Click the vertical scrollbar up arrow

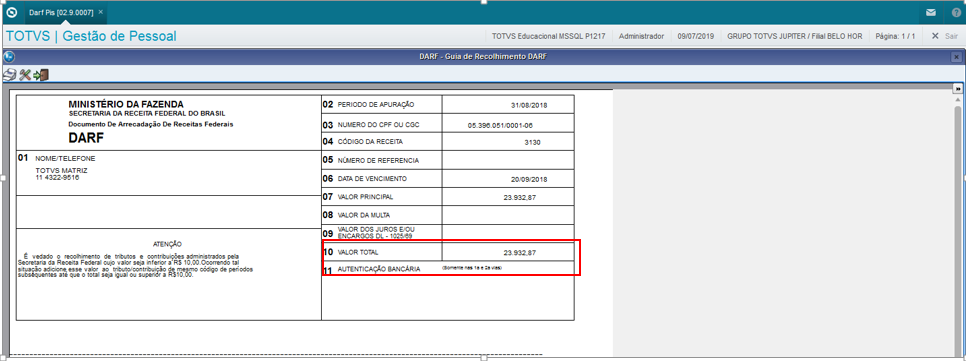coord(957,99)
